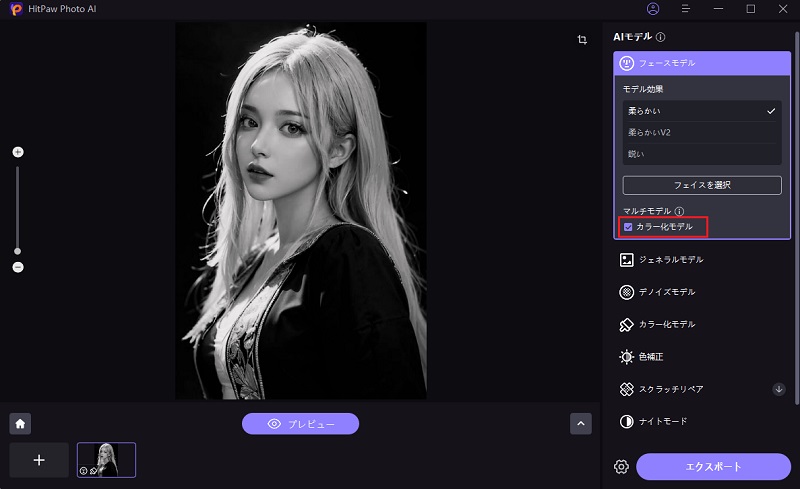The image size is (800, 489).
Task: Uncheck the カラー化モデル checkbox
Action: (628, 227)
